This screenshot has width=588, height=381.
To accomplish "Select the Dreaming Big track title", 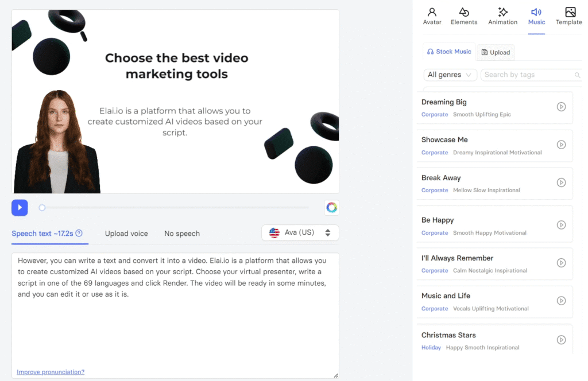I will 444,102.
